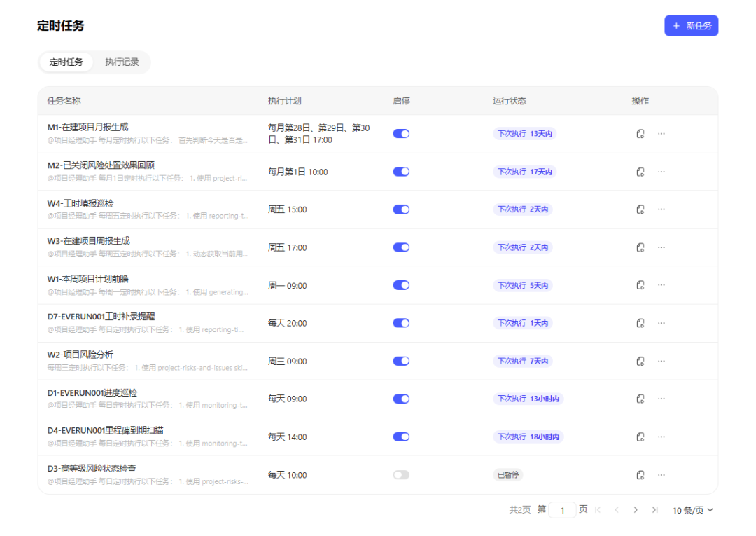Click the page number input field
Viewport: 756px width, 536px height.
(562, 511)
